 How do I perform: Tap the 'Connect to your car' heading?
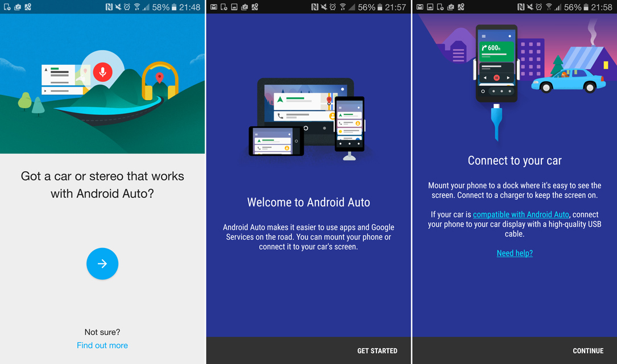[515, 160]
